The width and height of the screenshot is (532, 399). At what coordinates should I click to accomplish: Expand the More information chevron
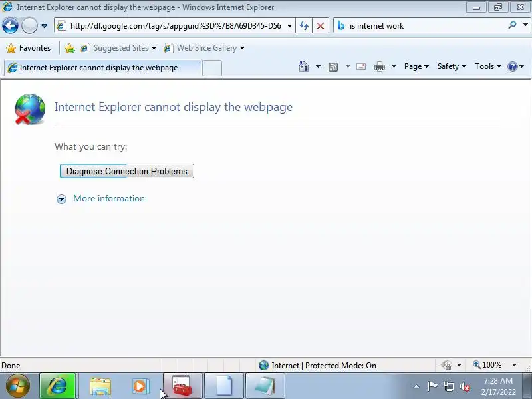(x=61, y=199)
